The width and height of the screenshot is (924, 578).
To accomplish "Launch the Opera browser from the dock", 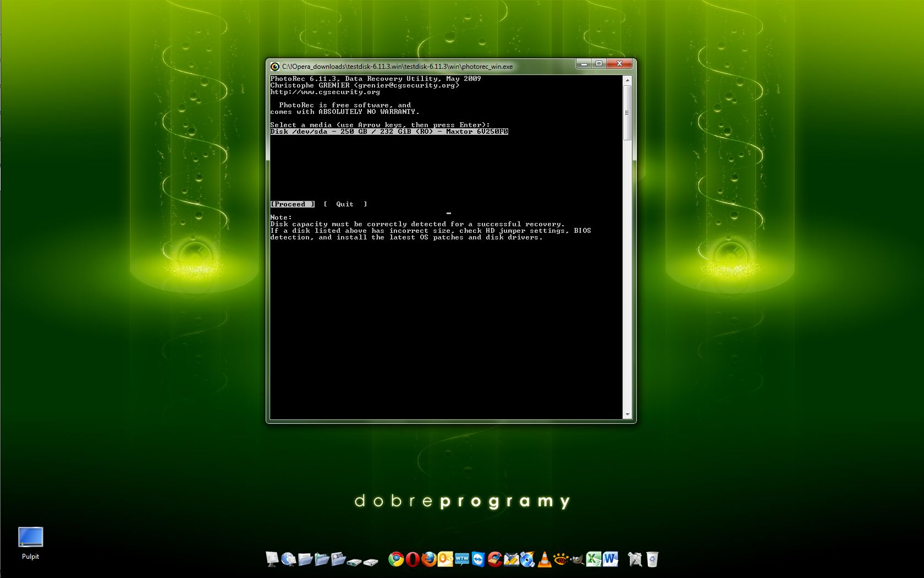I will pyautogui.click(x=413, y=559).
